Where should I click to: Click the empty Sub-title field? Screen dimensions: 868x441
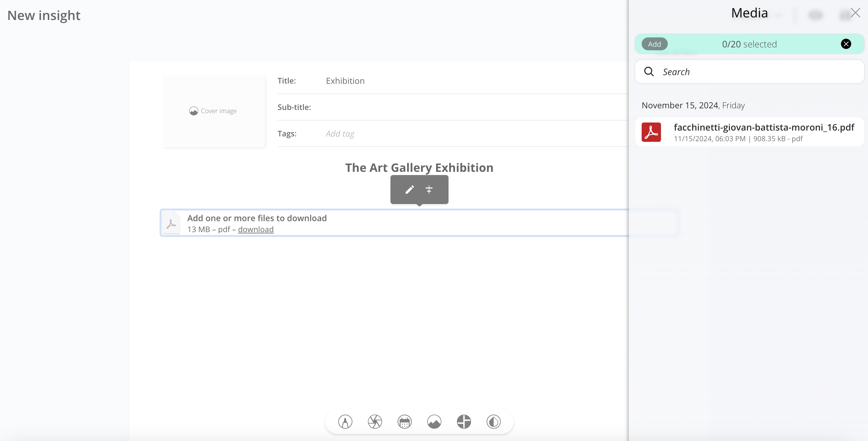click(x=477, y=107)
